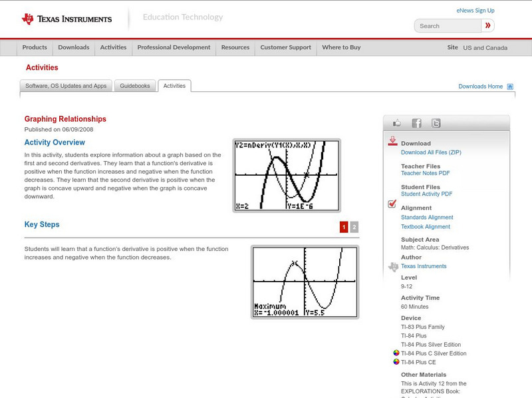532x398 pixels.
Task: Switch to Guidebooks tab
Action: point(135,86)
